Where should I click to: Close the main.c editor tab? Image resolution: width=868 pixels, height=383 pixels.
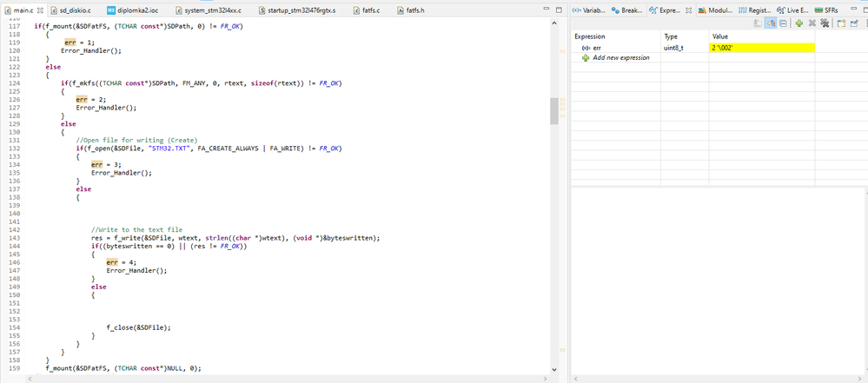click(x=41, y=10)
